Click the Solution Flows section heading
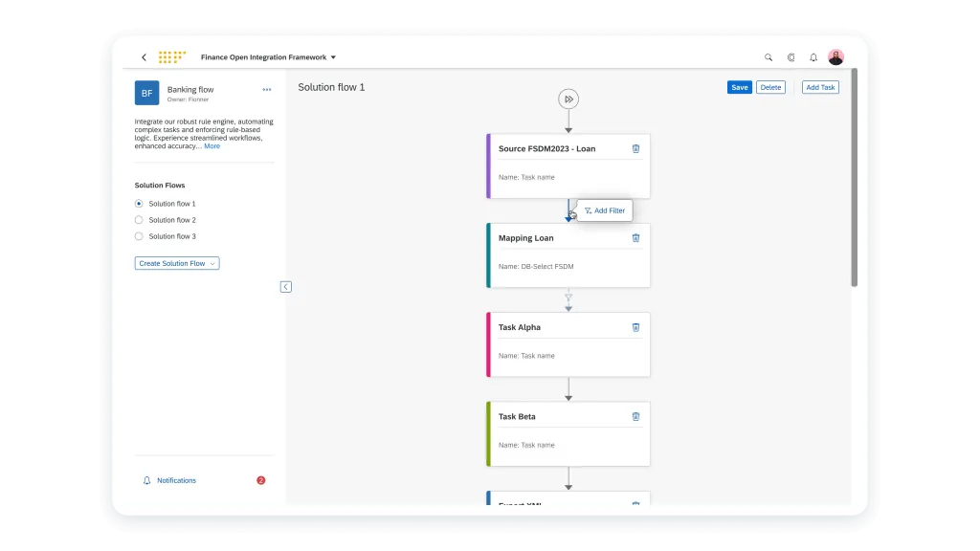Screen dimensions: 980x551 pyautogui.click(x=160, y=186)
